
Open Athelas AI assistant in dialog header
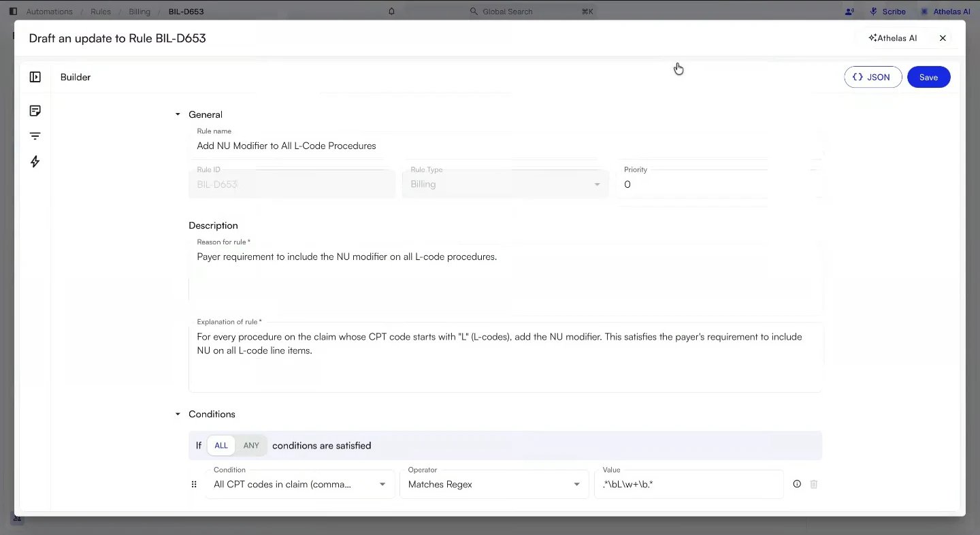893,38
